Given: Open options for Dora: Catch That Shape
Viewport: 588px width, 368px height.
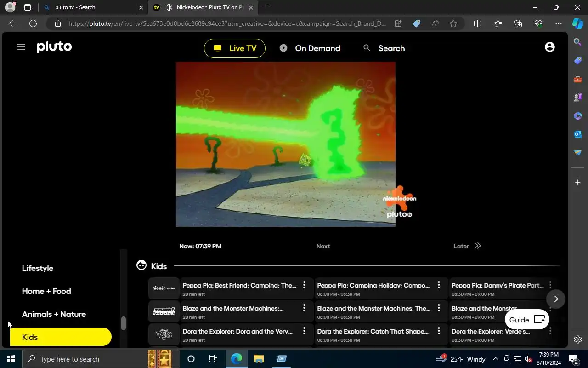Looking at the screenshot, I should [439, 331].
